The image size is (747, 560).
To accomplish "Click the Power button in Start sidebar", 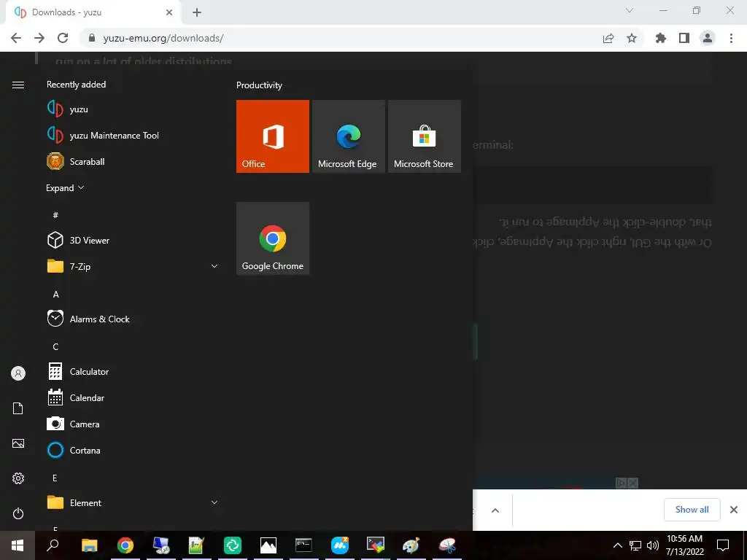I will tap(18, 513).
